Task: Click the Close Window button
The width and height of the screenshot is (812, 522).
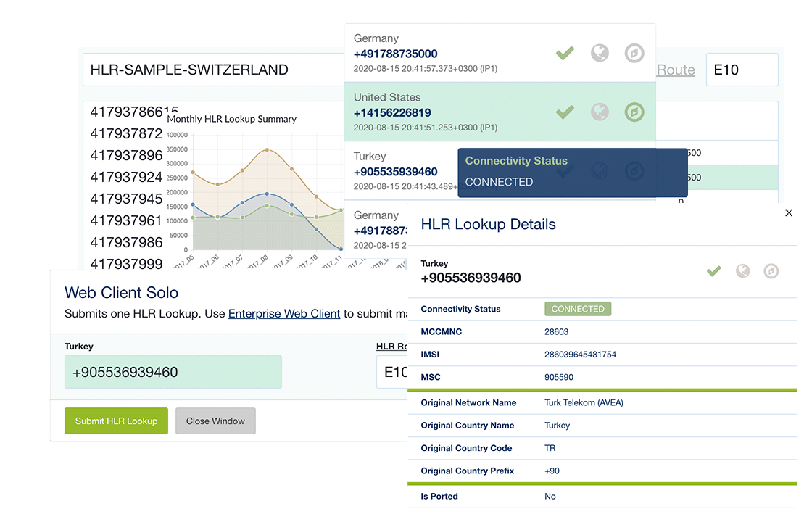Action: point(215,420)
